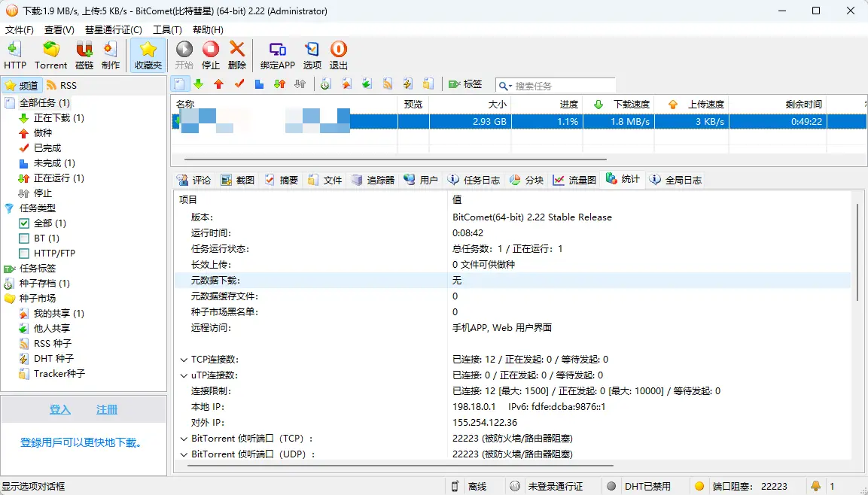This screenshot has width=868, height=495.
Task: Open the 任务日志 task log tab
Action: (x=474, y=181)
